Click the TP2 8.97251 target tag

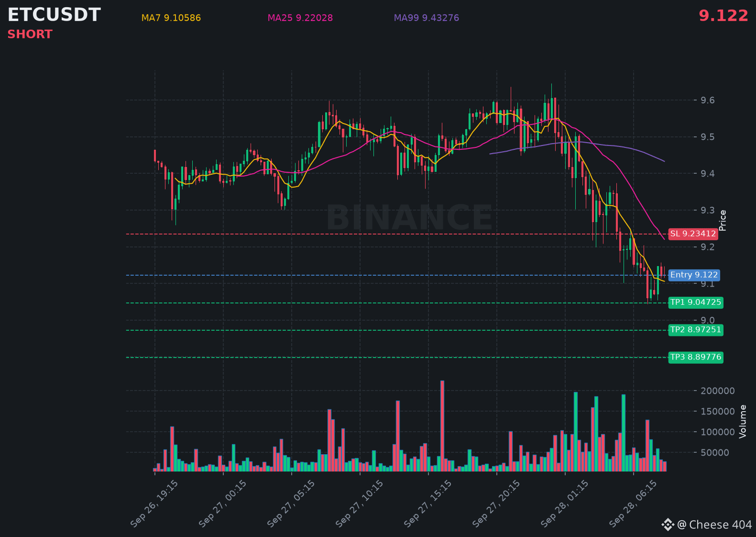pos(696,330)
